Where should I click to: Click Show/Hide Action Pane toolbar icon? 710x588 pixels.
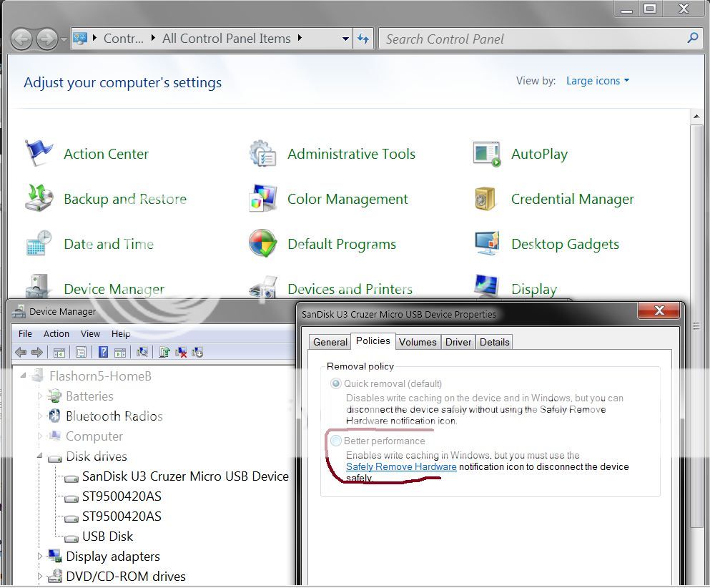click(x=120, y=353)
